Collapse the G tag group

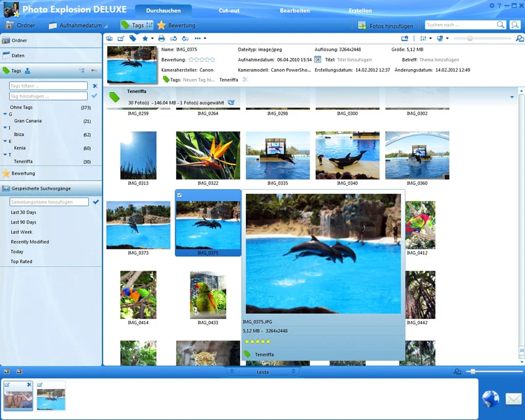5,114
